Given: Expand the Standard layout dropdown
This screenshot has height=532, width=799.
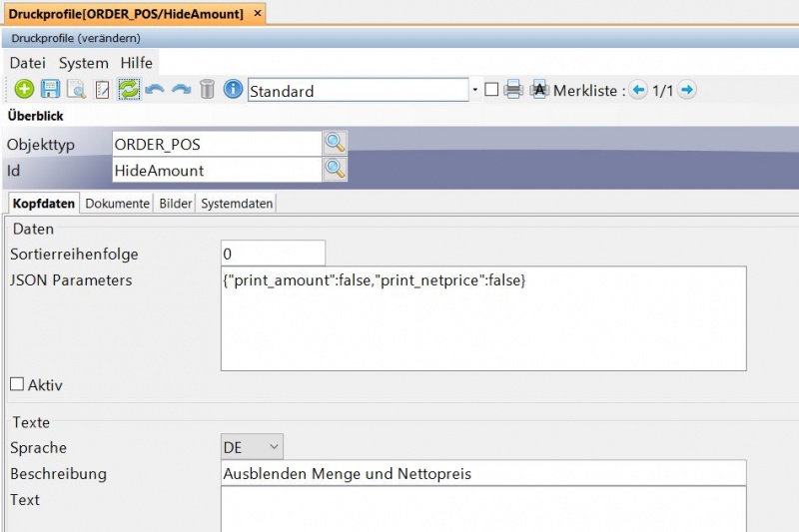Looking at the screenshot, I should tap(473, 91).
